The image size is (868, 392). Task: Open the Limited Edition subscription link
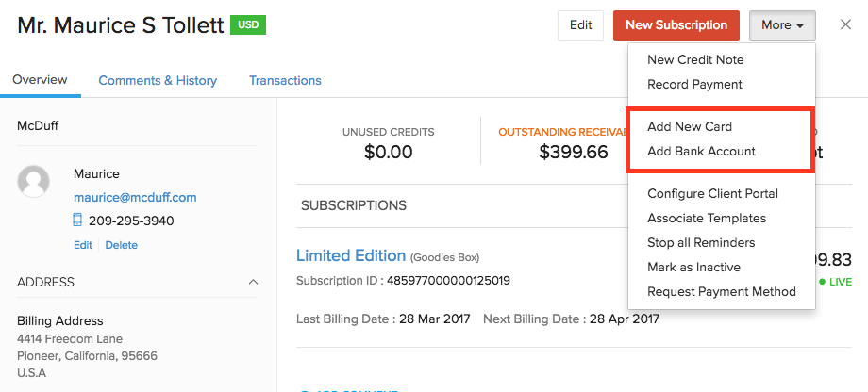(x=351, y=255)
